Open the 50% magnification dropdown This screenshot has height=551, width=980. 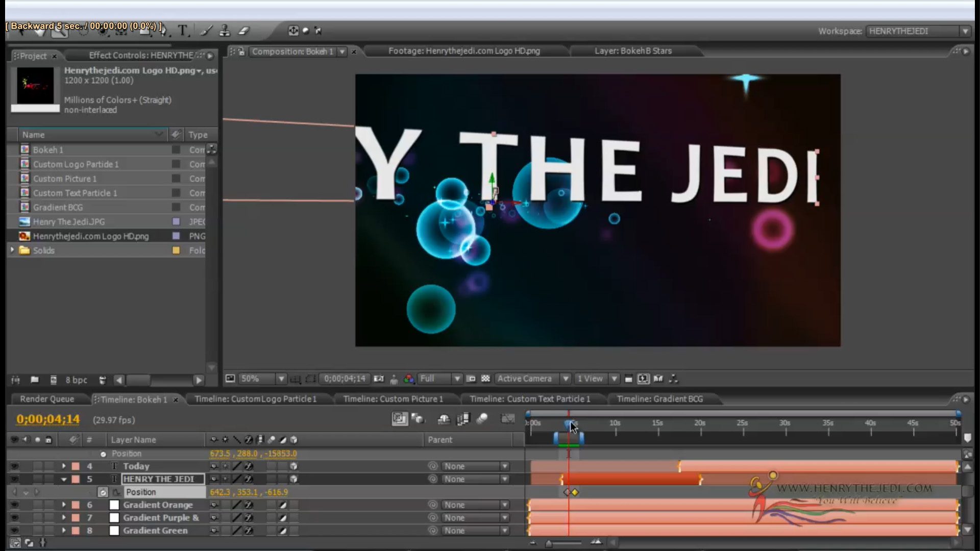(x=262, y=379)
